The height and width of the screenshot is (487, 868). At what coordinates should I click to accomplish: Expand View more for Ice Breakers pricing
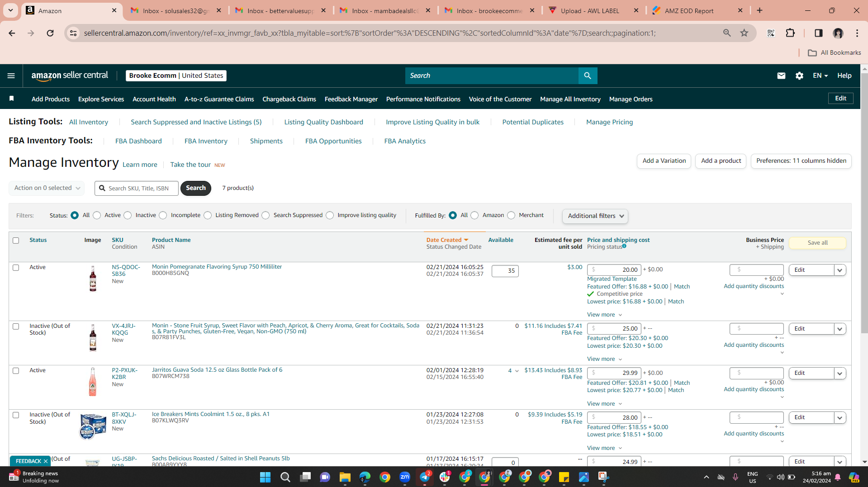coord(604,448)
